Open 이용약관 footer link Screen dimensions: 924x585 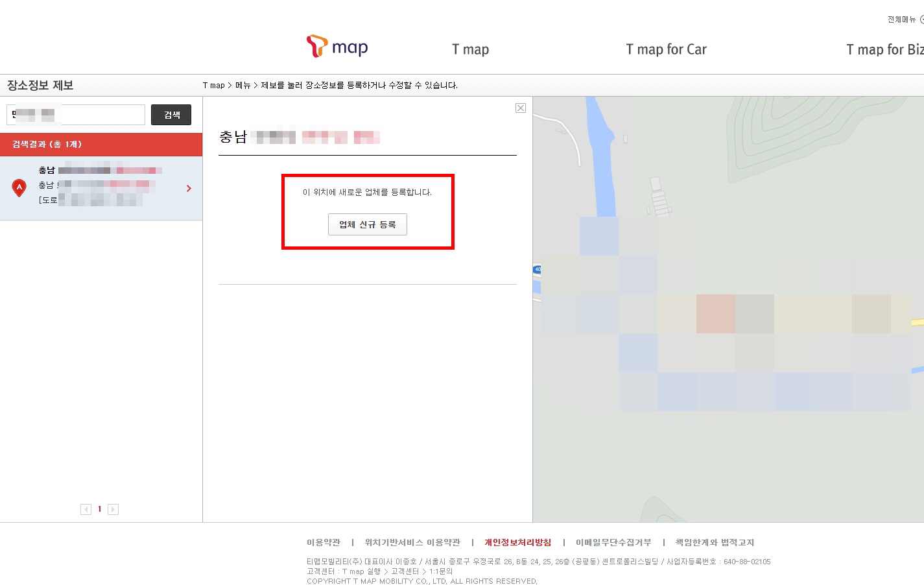click(324, 542)
